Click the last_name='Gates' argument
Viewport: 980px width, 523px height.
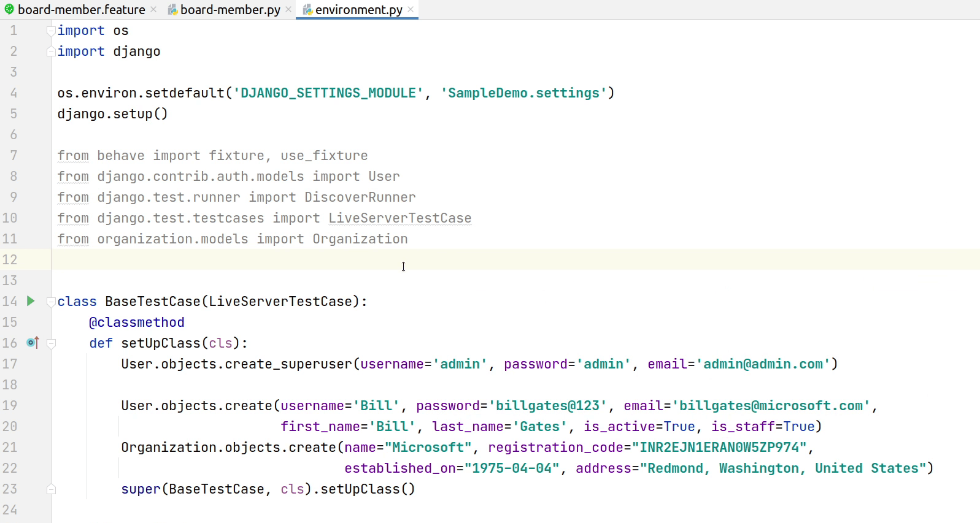coord(500,426)
